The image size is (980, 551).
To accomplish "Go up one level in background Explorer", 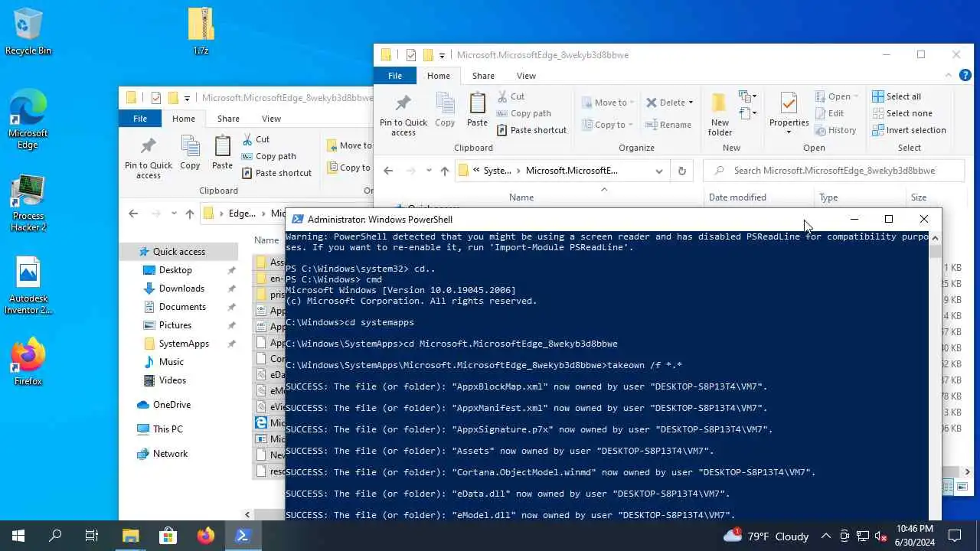I will 190,214.
